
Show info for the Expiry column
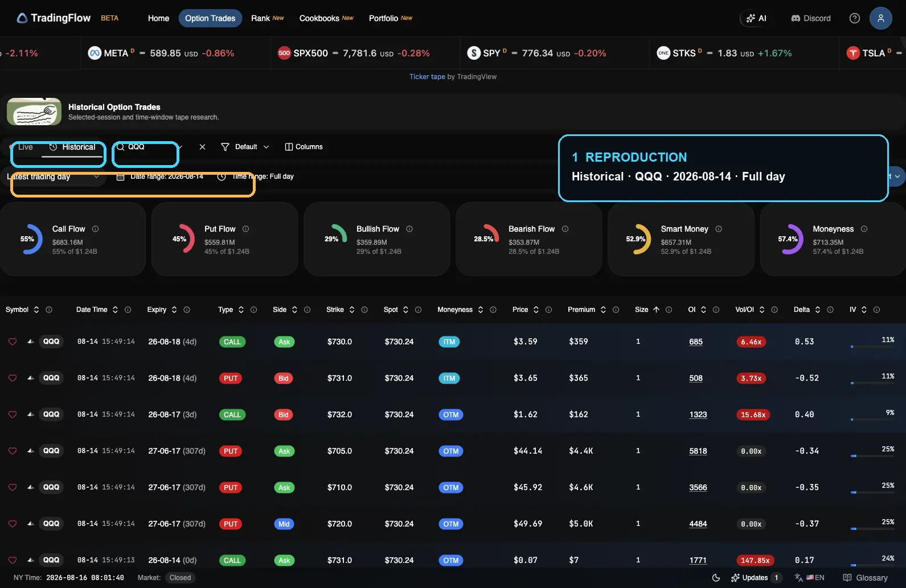[187, 310]
